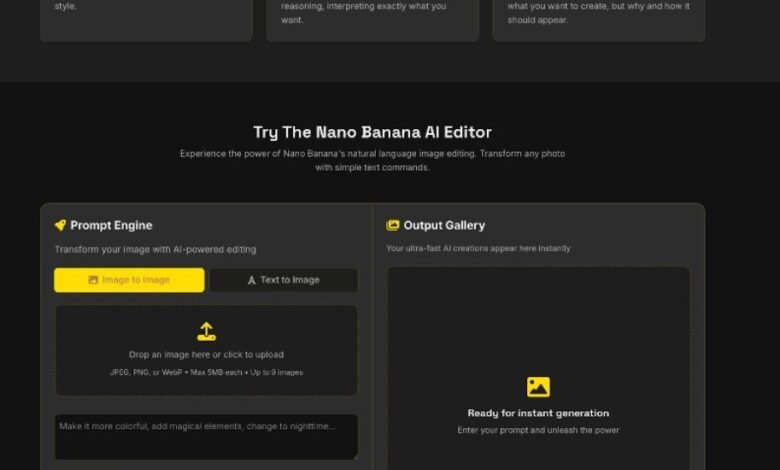Click the Image to Image tab icon
Image resolution: width=780 pixels, height=470 pixels.
point(93,280)
